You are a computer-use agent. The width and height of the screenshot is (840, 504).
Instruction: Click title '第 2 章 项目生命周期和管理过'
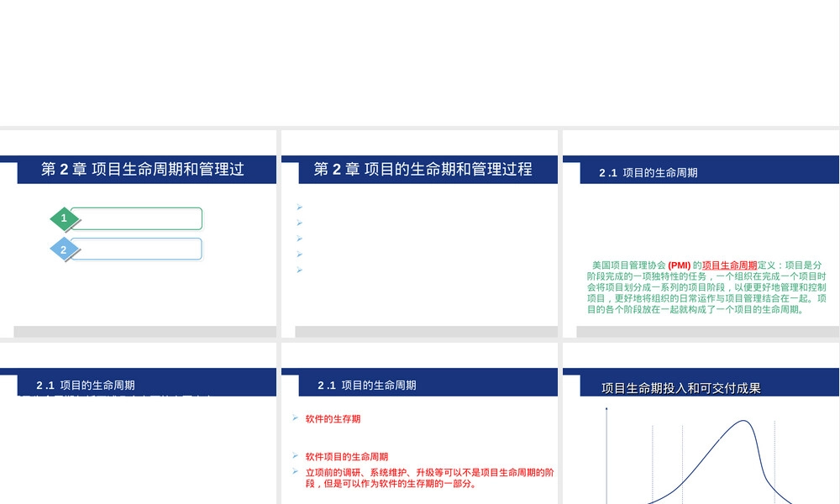point(143,169)
